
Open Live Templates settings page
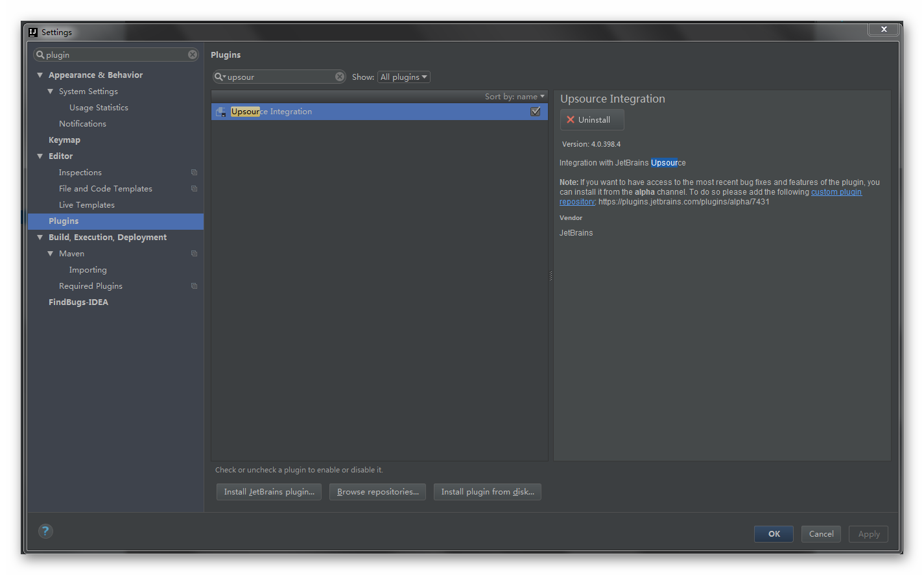pyautogui.click(x=87, y=205)
